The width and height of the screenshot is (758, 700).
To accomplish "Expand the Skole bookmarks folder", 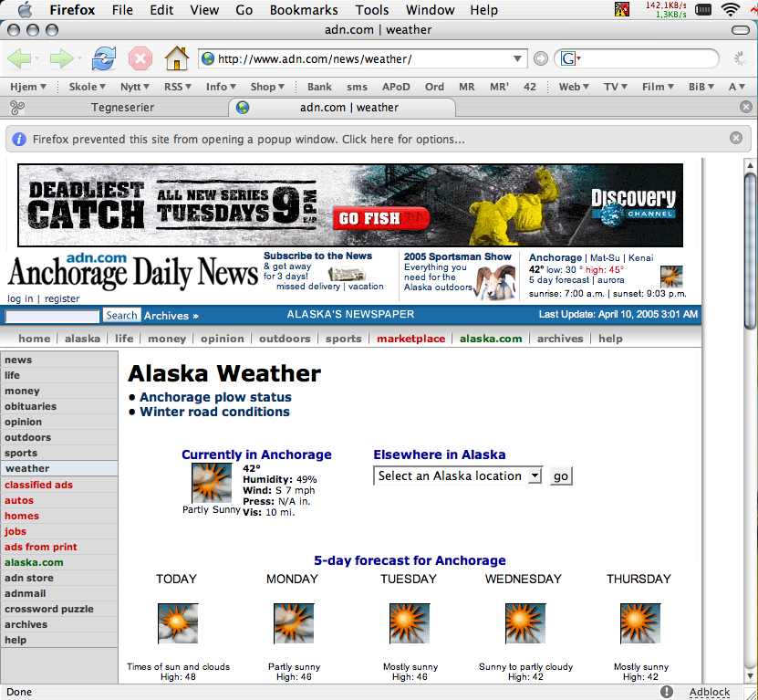I will (87, 87).
